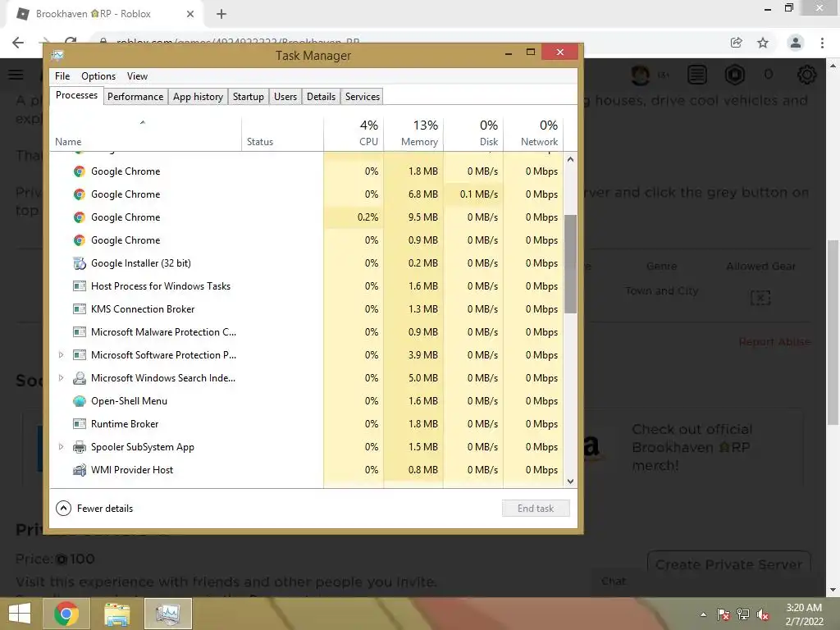
Task: Collapse the view with Fewer details
Action: click(x=94, y=509)
